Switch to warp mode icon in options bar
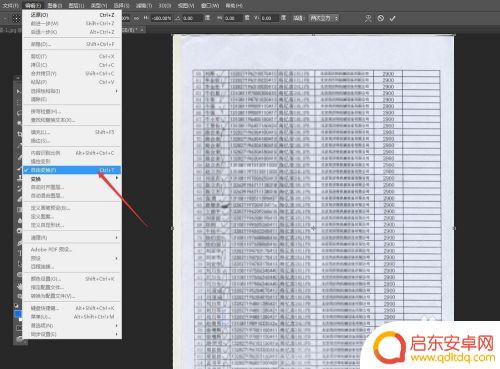Screen dimensions: 500x369 (x=368, y=18)
